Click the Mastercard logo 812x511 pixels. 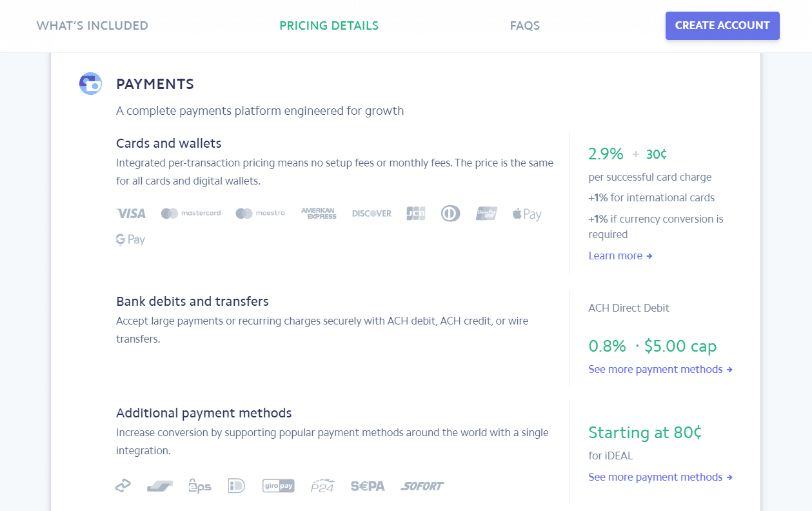click(x=191, y=214)
